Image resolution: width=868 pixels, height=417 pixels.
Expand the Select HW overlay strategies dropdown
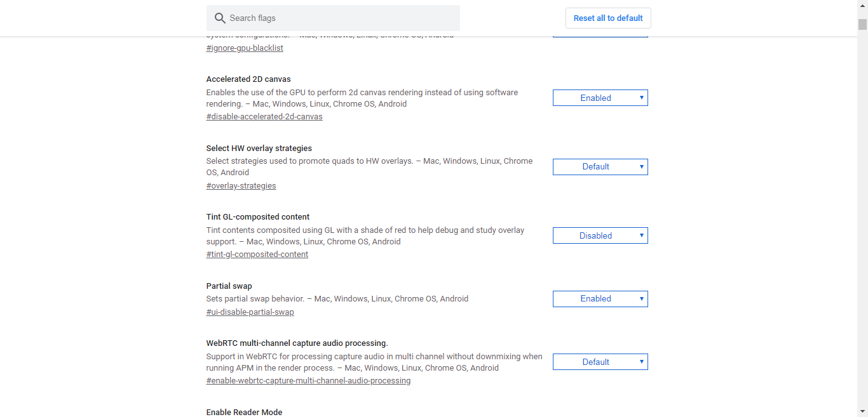point(600,167)
